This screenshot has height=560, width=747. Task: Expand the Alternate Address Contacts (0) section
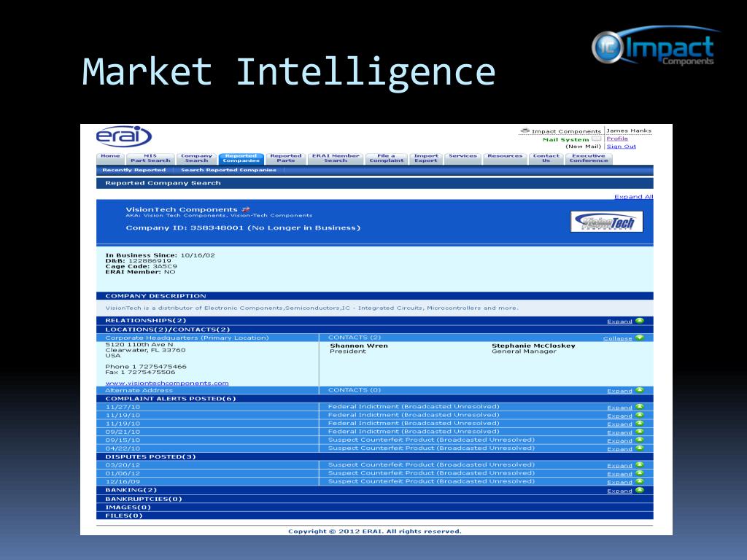point(619,391)
